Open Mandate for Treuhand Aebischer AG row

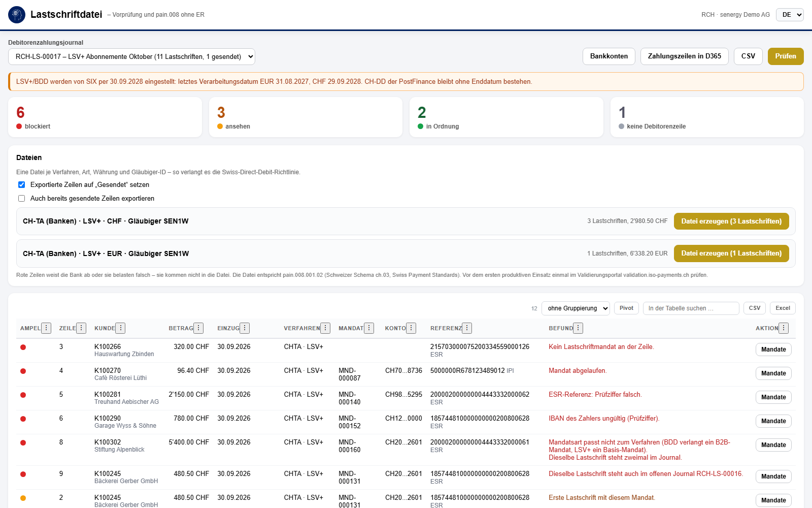(x=773, y=397)
